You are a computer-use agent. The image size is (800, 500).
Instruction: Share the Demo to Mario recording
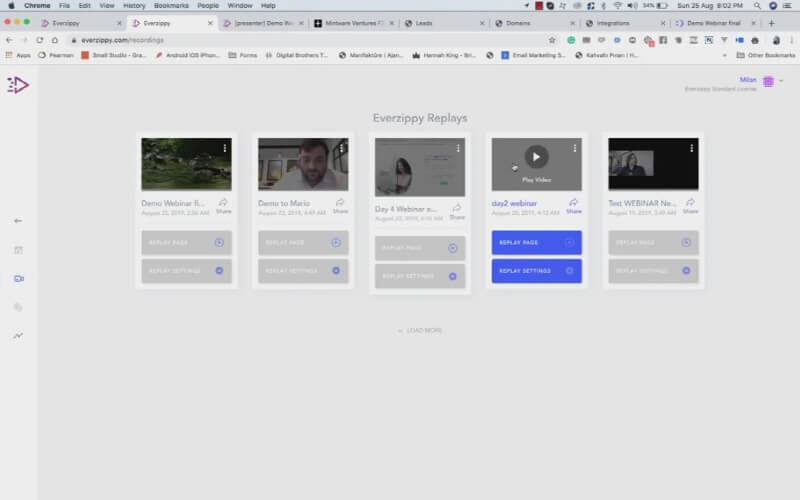(x=340, y=206)
